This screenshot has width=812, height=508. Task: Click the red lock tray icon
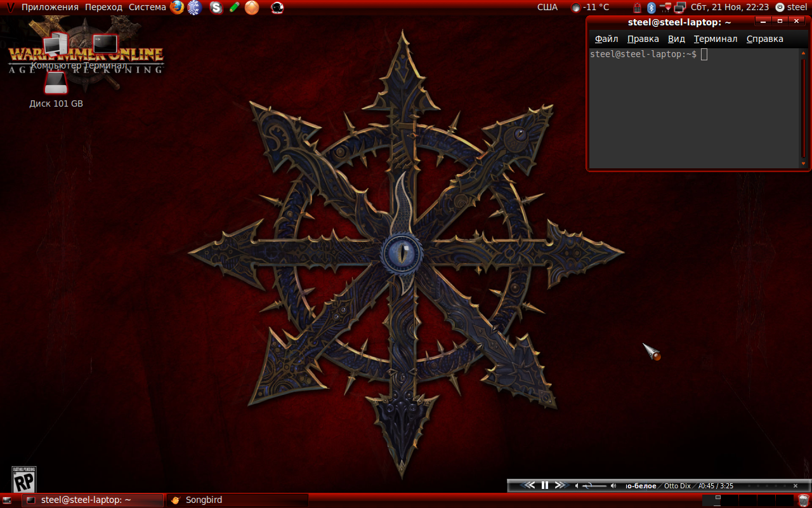tap(638, 8)
